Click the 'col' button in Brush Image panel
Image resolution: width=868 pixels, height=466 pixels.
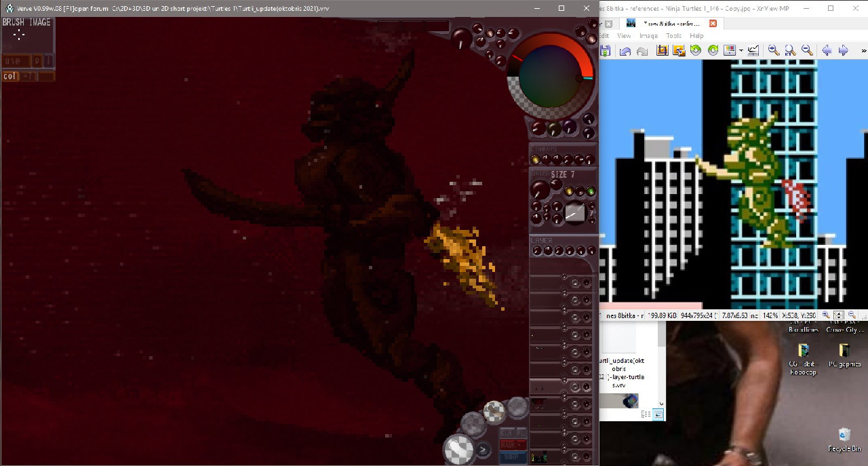tap(9, 77)
